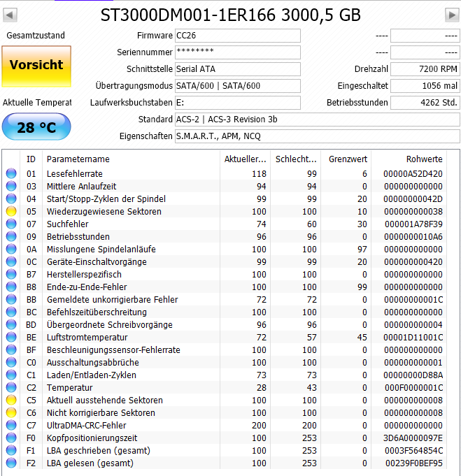Click the blue status icon for Mittlere Anlaufzeit
The image size is (461, 476).
click(11, 186)
